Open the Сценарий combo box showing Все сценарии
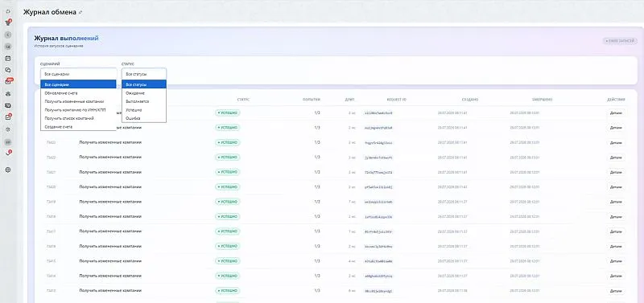 click(x=78, y=74)
